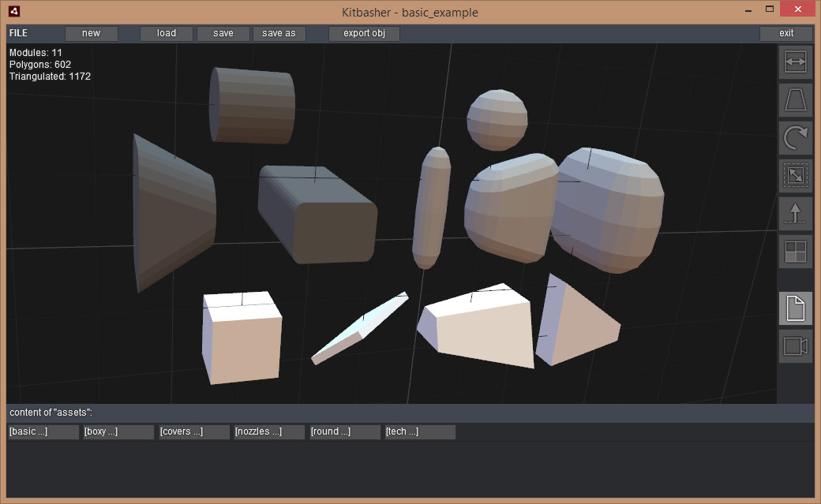The width and height of the screenshot is (821, 504).
Task: Click the load button
Action: point(167,33)
